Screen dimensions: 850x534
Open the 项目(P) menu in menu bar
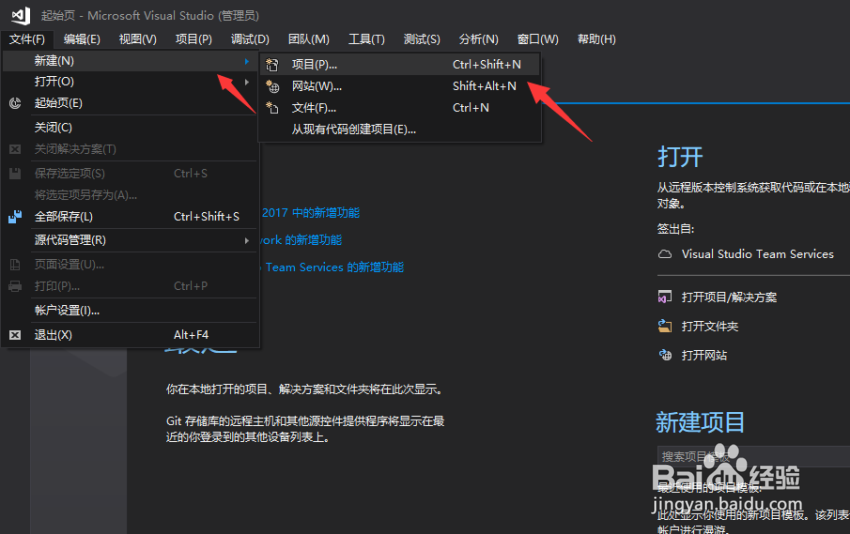[194, 39]
